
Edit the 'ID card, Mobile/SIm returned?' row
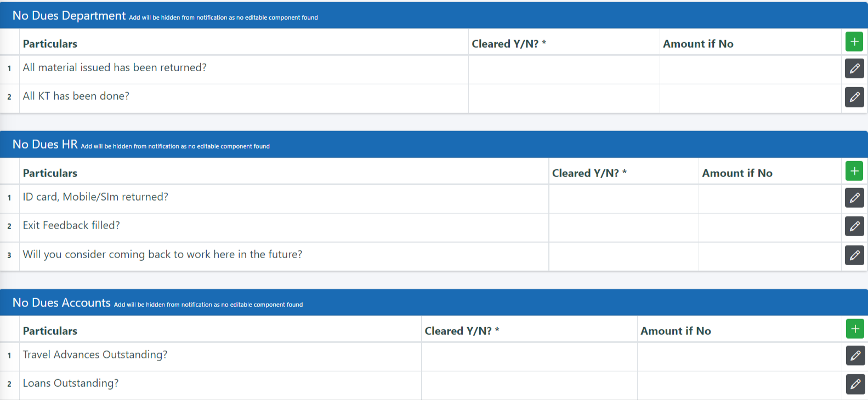(854, 198)
